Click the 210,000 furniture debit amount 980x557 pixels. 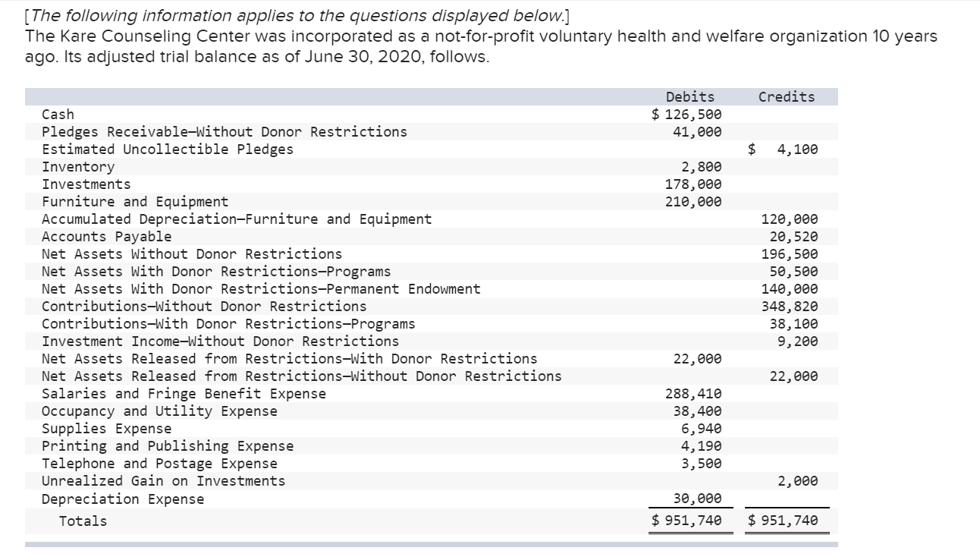tap(693, 202)
